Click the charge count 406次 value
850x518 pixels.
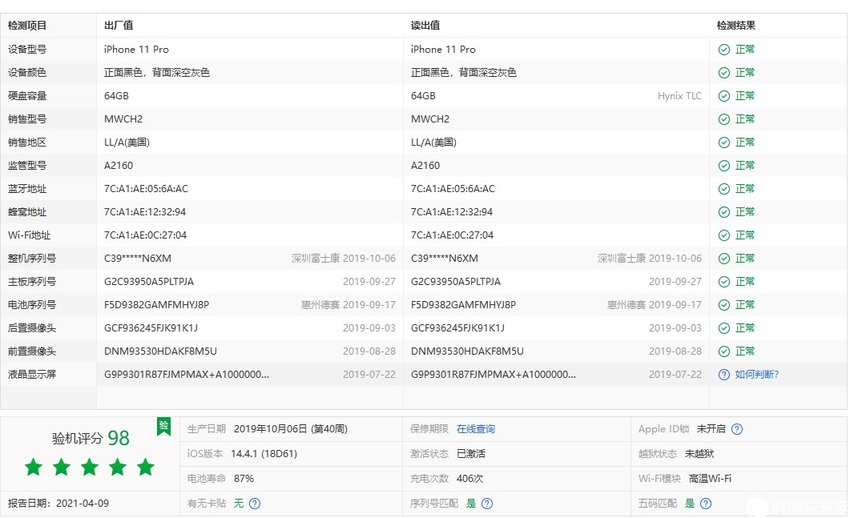(x=469, y=478)
